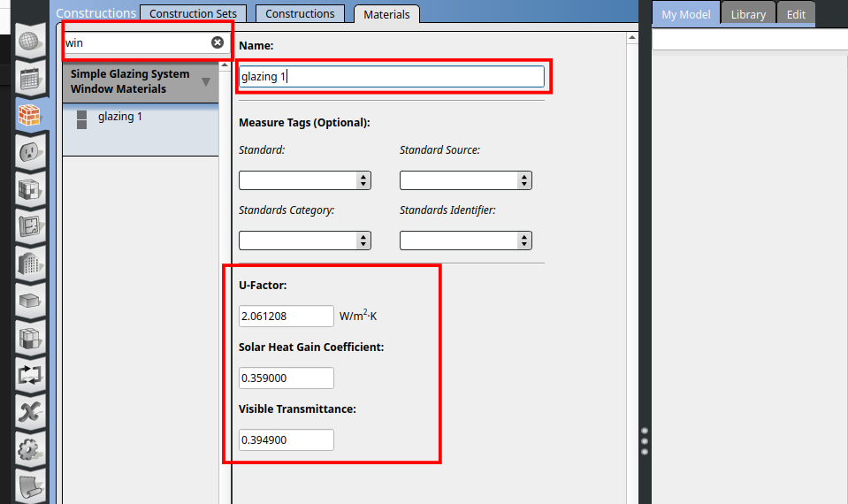This screenshot has width=848, height=504.
Task: Open the Thermal Zones cube icon
Action: (30, 338)
